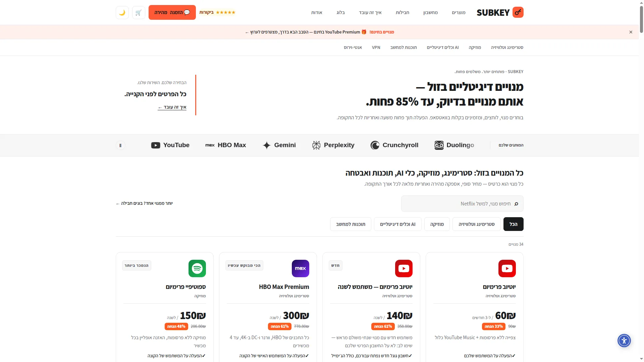Open the Spotify Premium product icon
644x362 pixels.
click(x=197, y=268)
